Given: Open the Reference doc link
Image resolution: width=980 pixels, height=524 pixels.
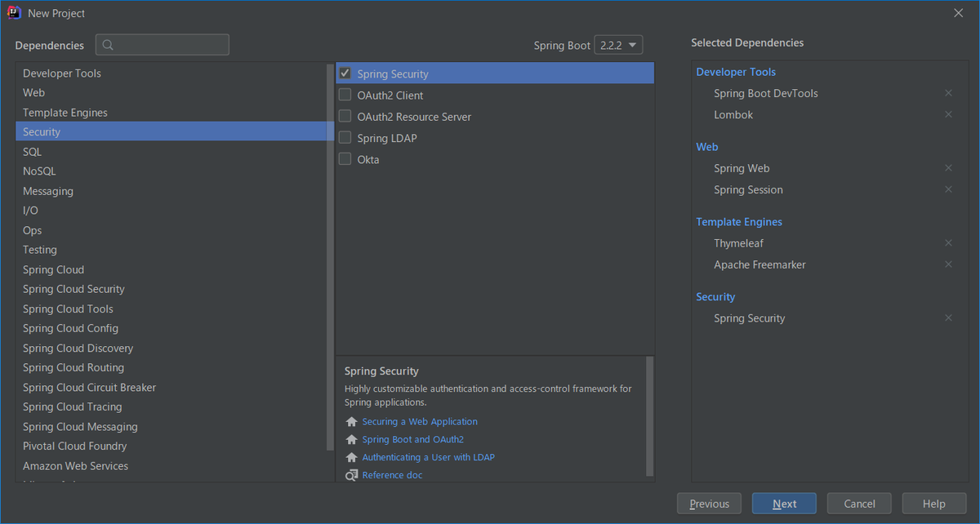Looking at the screenshot, I should click(392, 475).
